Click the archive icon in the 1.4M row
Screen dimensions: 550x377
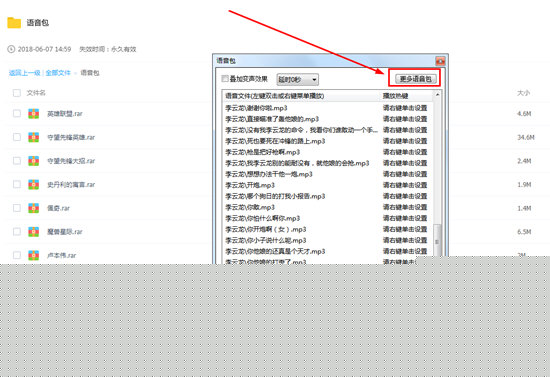(34, 208)
